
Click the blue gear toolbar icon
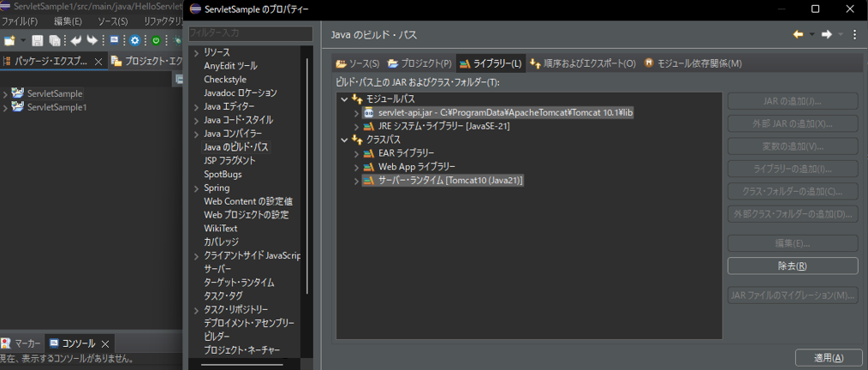135,41
